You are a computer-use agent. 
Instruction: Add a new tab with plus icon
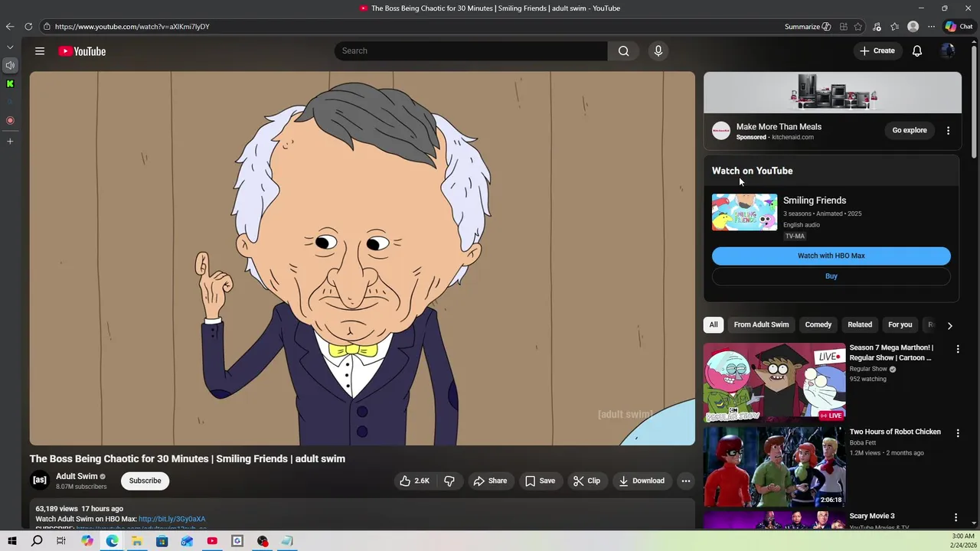10,141
